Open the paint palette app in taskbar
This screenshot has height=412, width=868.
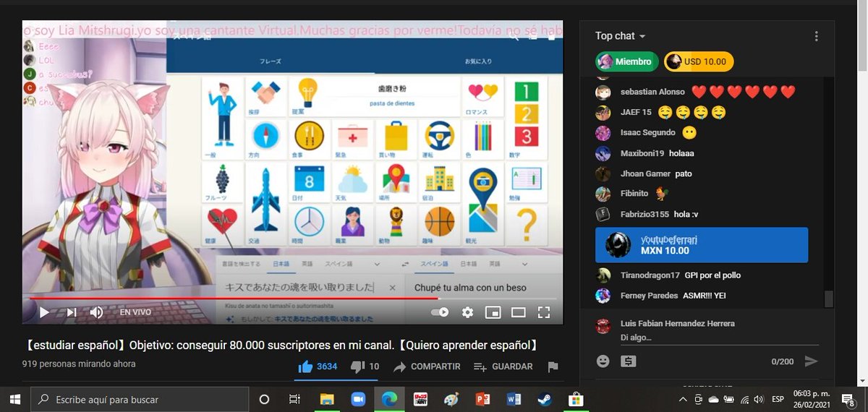click(x=451, y=399)
